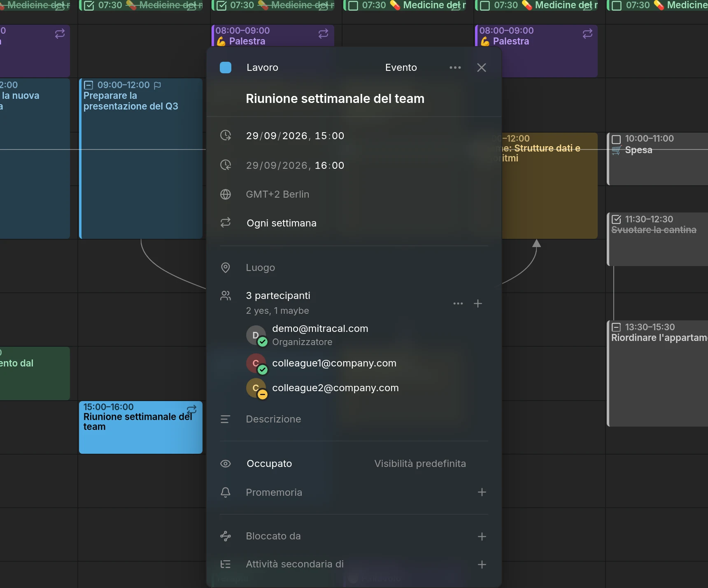Click the Attività secondaria di subtask icon
This screenshot has height=588, width=708.
click(226, 564)
